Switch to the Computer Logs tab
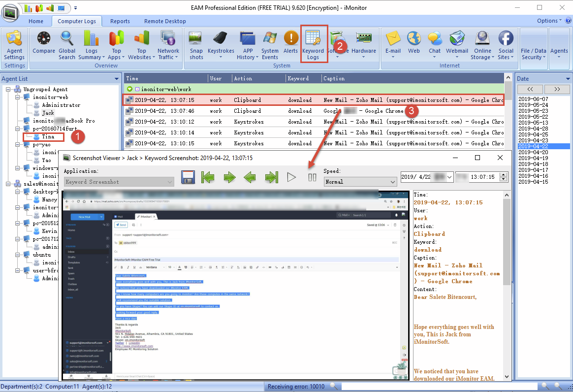 77,21
